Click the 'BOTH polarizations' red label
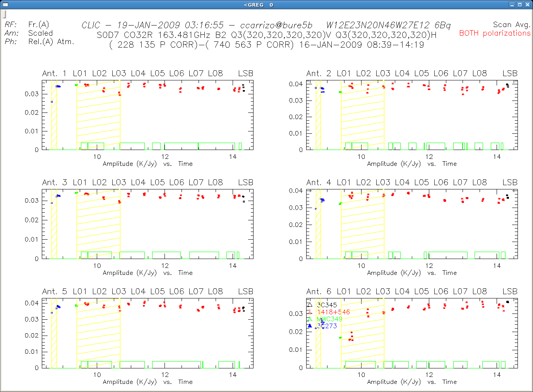This screenshot has height=392, width=533. 494,33
